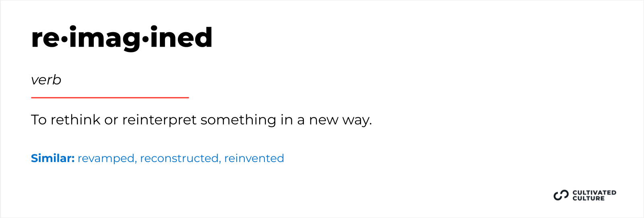
Task: Click the Cultivated Culture chain-link logo icon
Action: (x=561, y=195)
